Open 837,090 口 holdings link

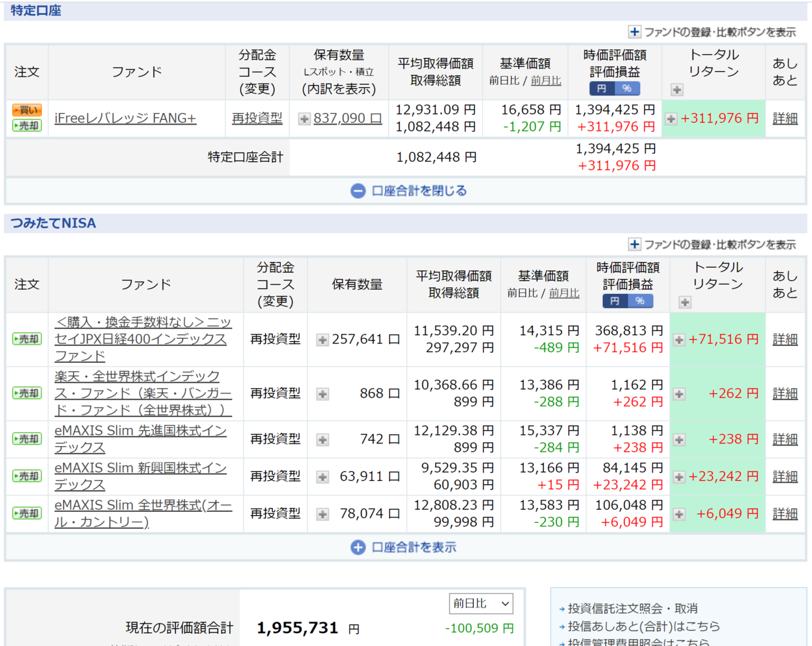[348, 118]
